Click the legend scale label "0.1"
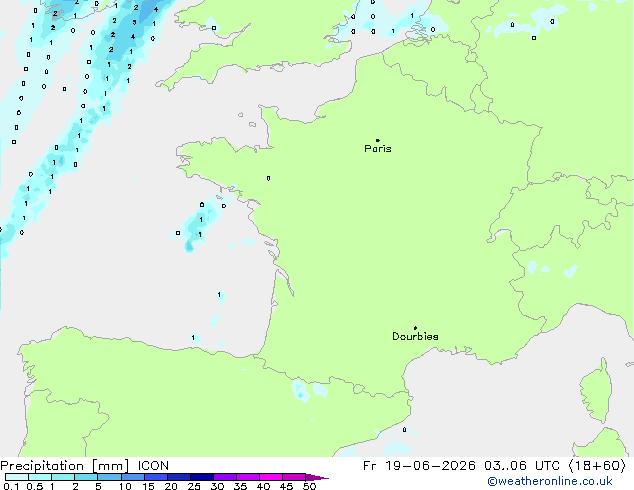The height and width of the screenshot is (490, 634). (x=11, y=486)
